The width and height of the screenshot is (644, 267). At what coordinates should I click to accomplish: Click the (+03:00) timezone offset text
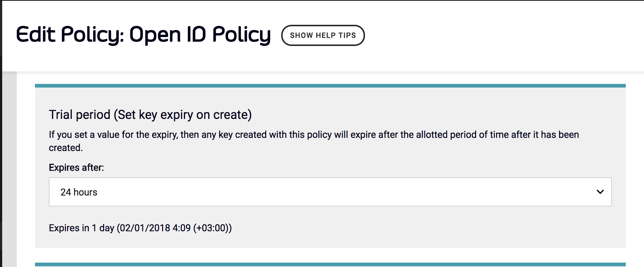click(x=212, y=228)
